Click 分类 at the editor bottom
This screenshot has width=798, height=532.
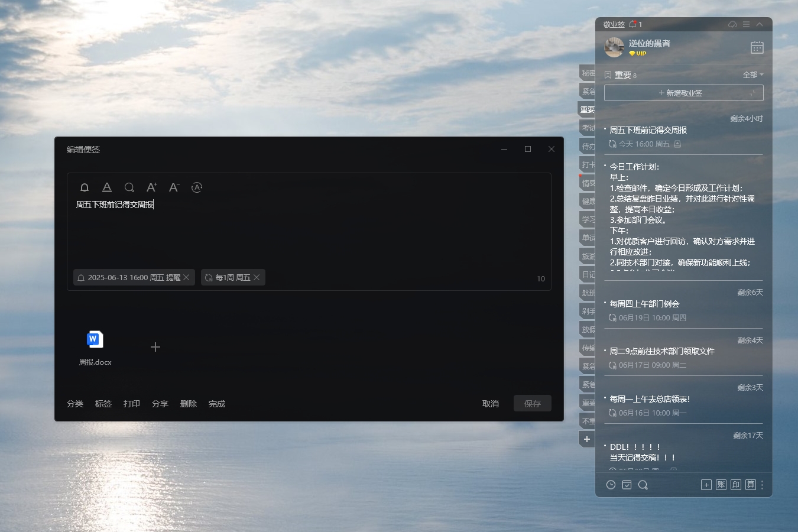coord(75,404)
